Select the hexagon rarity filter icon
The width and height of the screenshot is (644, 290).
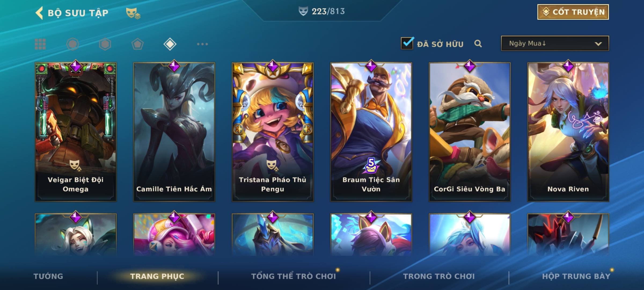[105, 44]
